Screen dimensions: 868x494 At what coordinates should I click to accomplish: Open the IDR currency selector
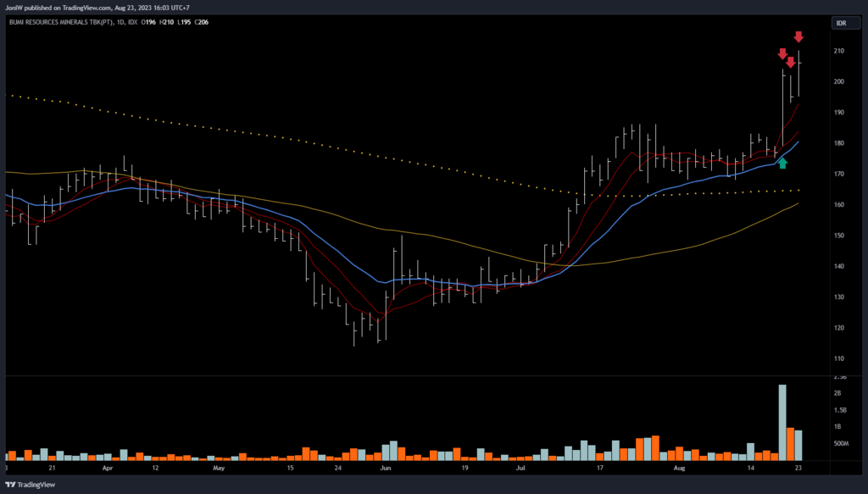(x=841, y=23)
